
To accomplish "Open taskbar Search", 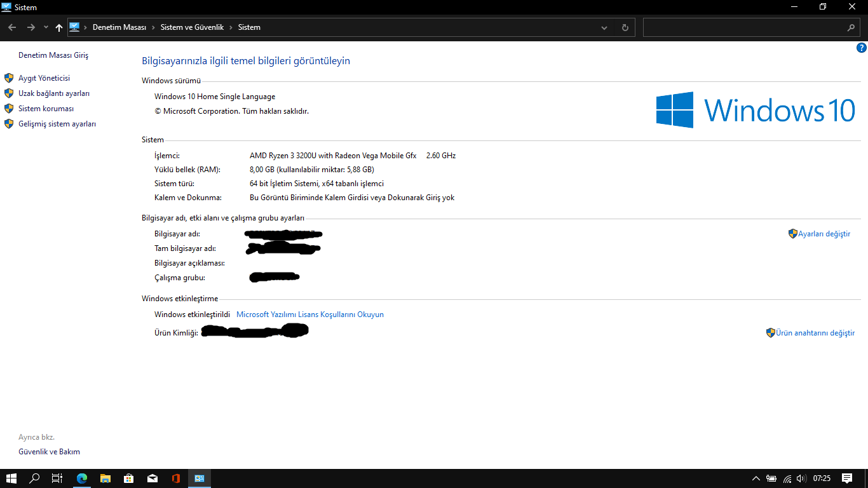I will click(x=35, y=478).
